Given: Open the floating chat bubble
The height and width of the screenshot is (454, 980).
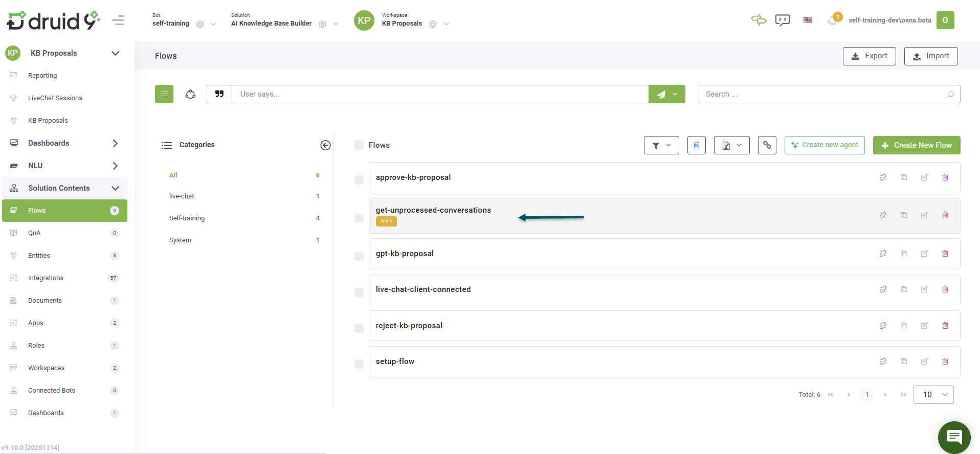Looking at the screenshot, I should (x=954, y=437).
